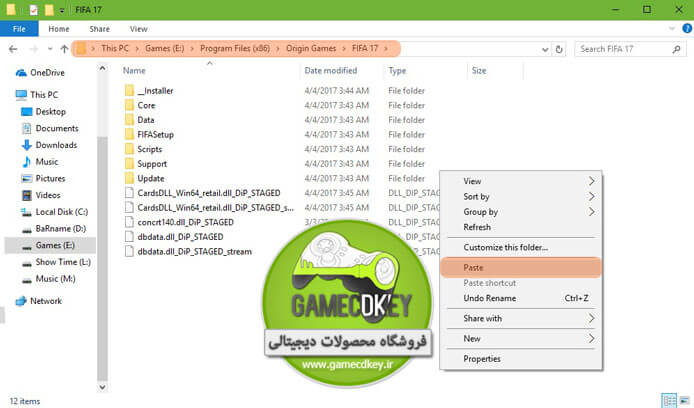
Task: Click navigation pane scroll-up arrow
Action: (x=102, y=68)
